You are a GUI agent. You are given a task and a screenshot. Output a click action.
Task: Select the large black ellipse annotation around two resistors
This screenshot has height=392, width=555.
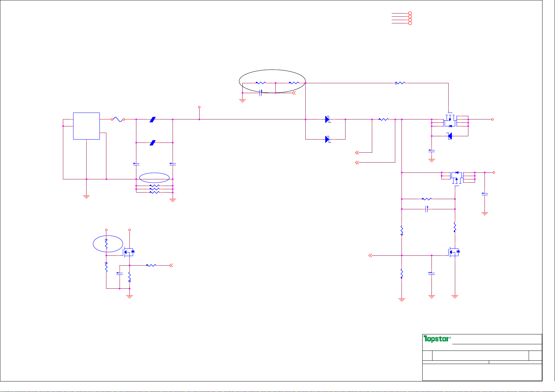(x=272, y=82)
